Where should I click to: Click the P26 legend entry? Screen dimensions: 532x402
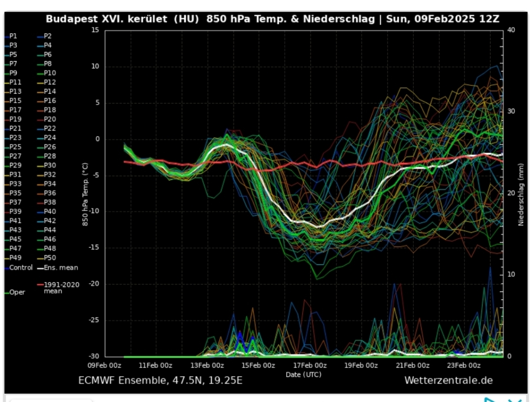pyautogui.click(x=50, y=147)
